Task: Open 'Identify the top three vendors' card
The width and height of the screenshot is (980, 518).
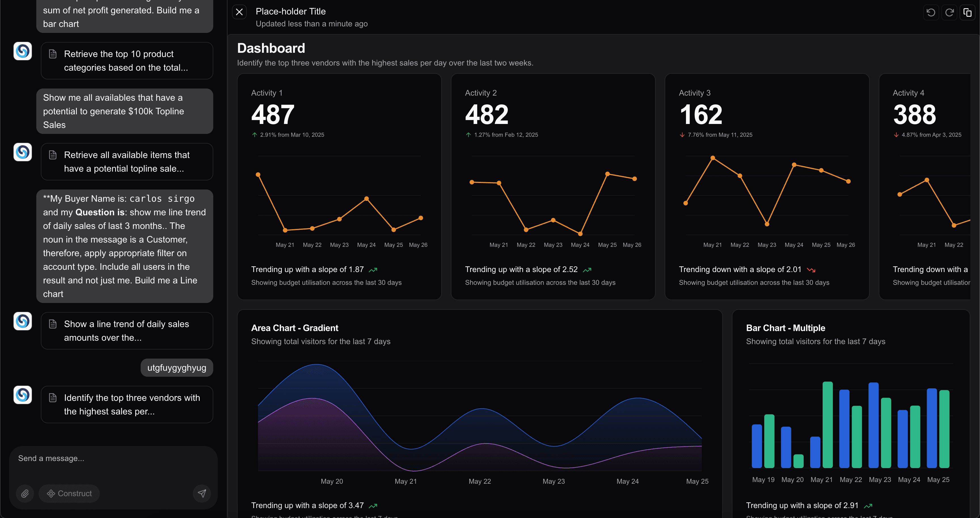Action: [x=127, y=404]
